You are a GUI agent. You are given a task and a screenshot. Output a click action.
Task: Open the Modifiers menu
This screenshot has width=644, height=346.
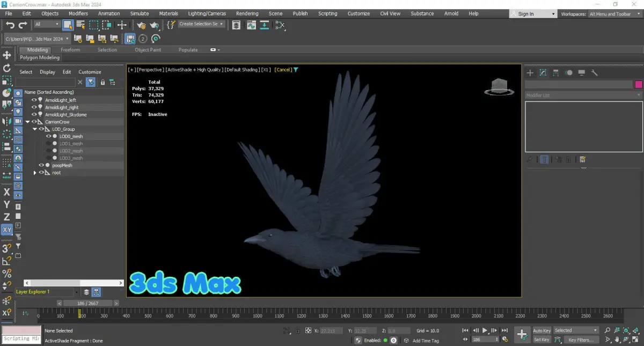click(x=78, y=13)
